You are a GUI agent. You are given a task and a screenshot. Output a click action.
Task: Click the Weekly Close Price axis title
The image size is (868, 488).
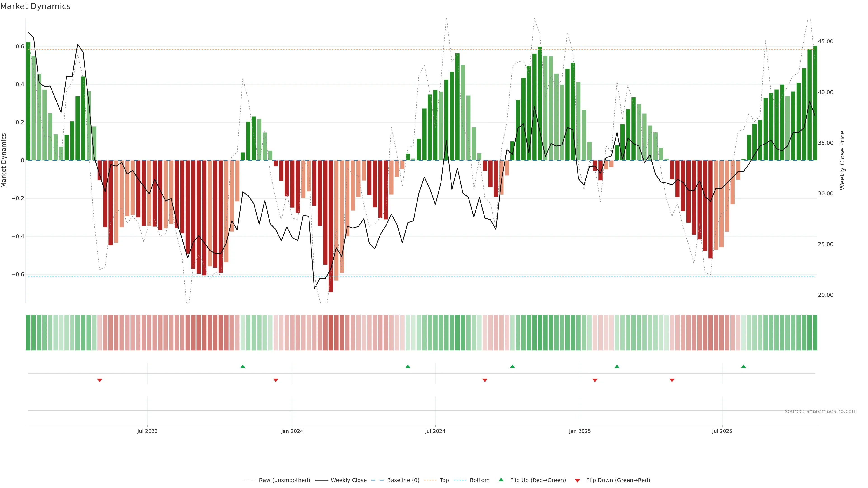coord(842,160)
